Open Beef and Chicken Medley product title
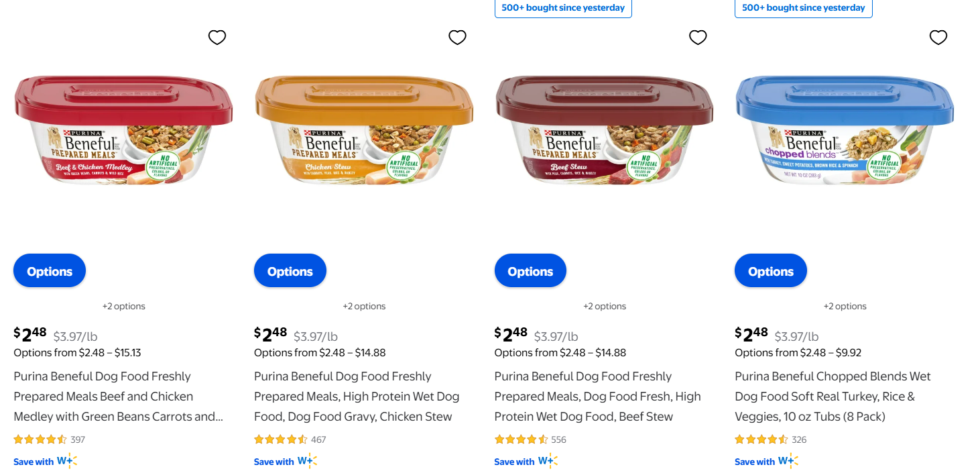Screen dimensions: 980x471 [x=118, y=397]
